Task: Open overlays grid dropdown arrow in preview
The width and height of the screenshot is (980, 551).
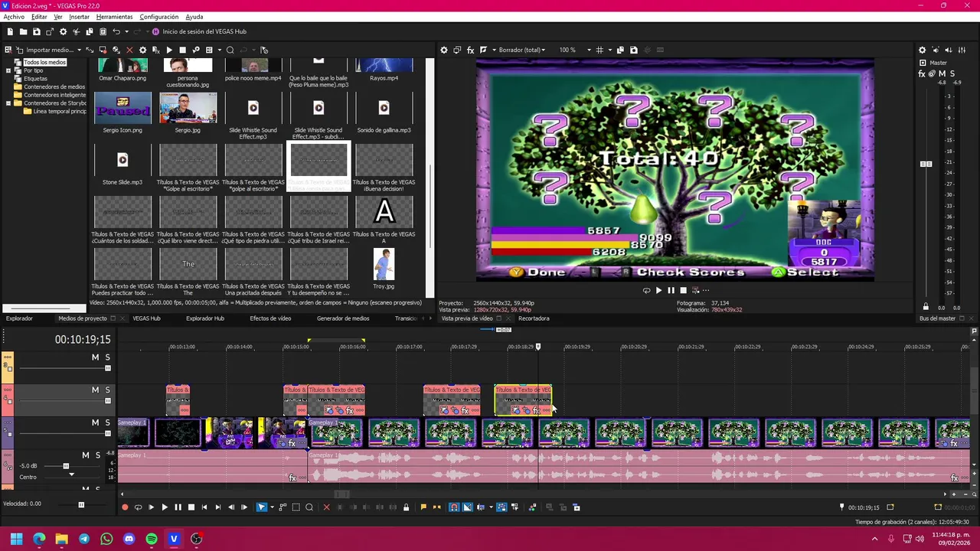Action: tap(609, 50)
